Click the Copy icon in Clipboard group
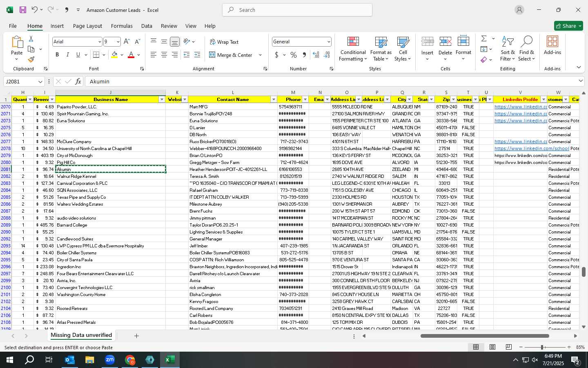This screenshot has width=588, height=368. (31, 49)
